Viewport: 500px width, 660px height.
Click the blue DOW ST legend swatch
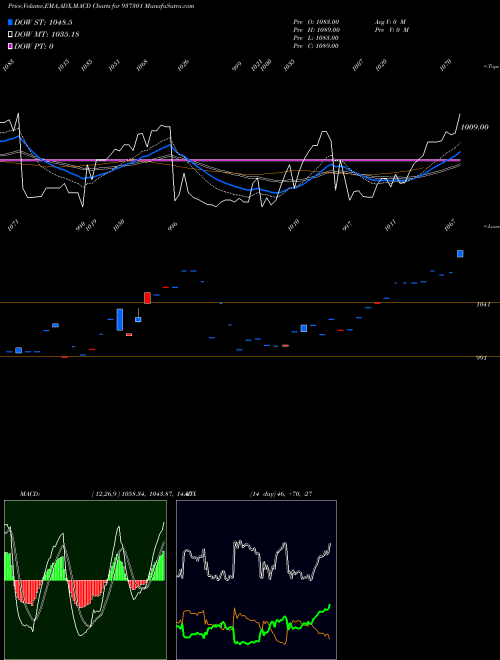tap(10, 22)
